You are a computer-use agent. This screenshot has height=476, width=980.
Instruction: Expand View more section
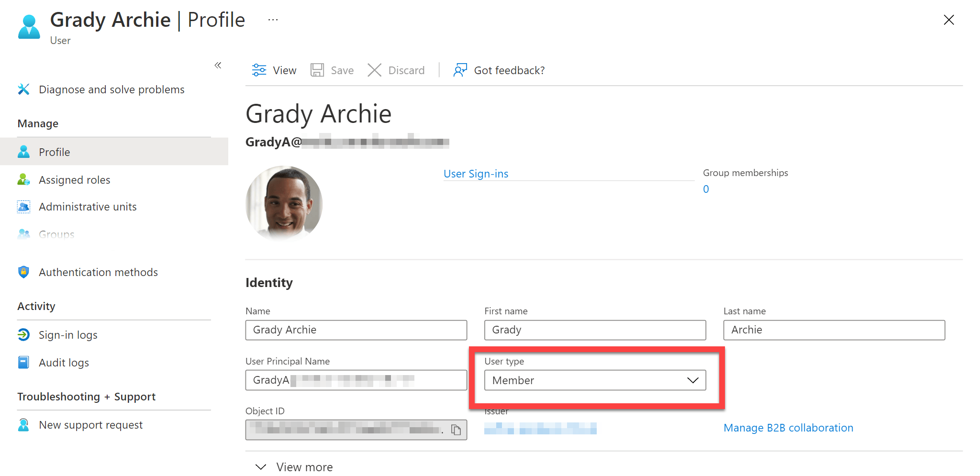[294, 467]
